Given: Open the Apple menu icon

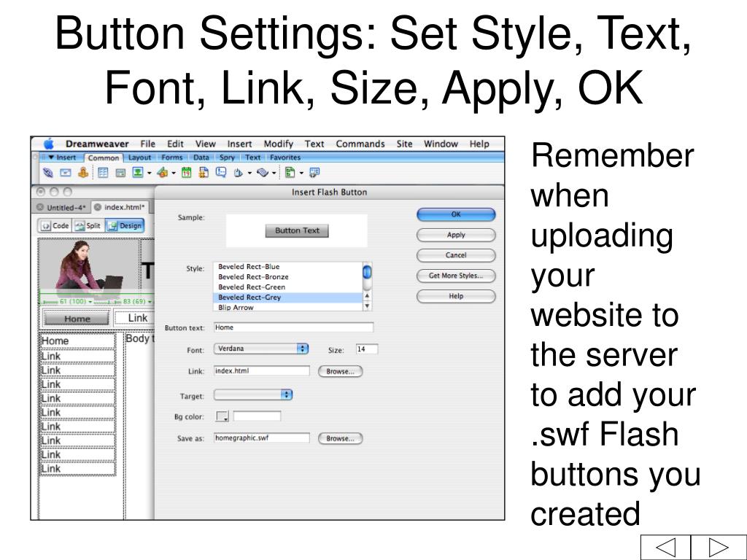Looking at the screenshot, I should click(x=49, y=144).
